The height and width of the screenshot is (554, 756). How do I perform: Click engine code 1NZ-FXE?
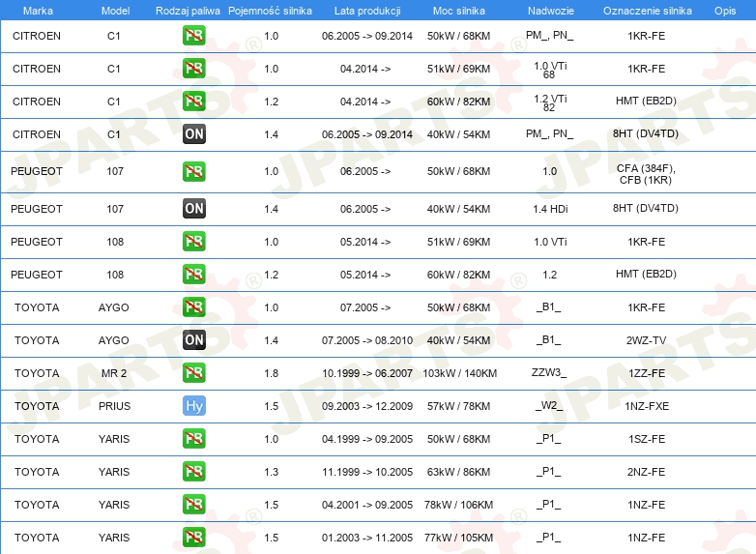(x=647, y=406)
